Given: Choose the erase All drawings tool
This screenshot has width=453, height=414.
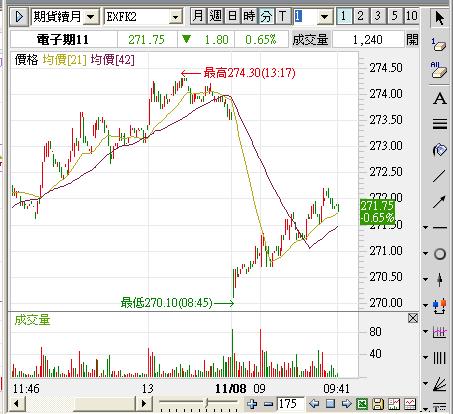Looking at the screenshot, I should (439, 70).
